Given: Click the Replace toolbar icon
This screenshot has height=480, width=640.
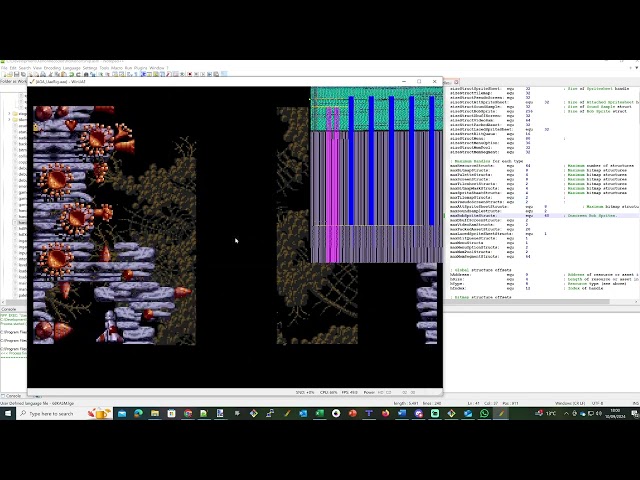Looking at the screenshot, I should (x=93, y=74).
